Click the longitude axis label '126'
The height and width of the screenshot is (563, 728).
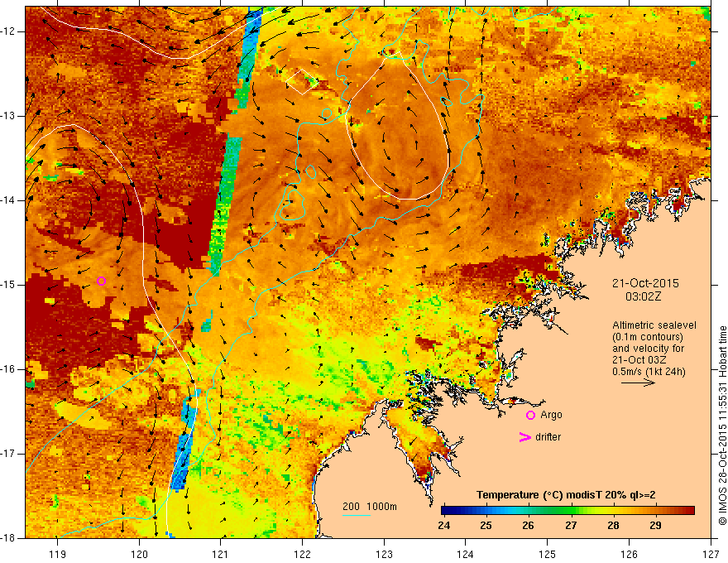629,554
